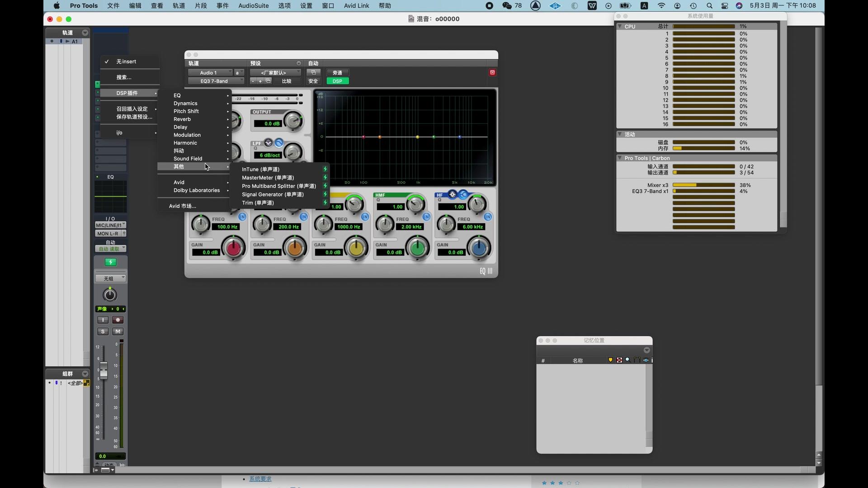The image size is (868, 488).
Task: Toggle the IN button for 200.0 Hz band
Action: pyautogui.click(x=304, y=217)
